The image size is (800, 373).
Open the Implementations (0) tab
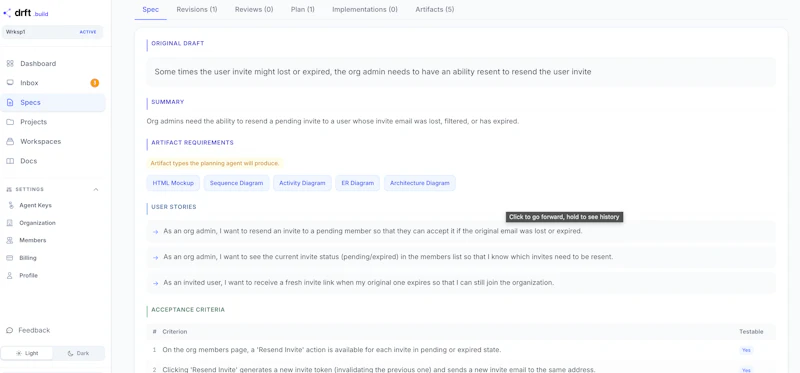(365, 9)
